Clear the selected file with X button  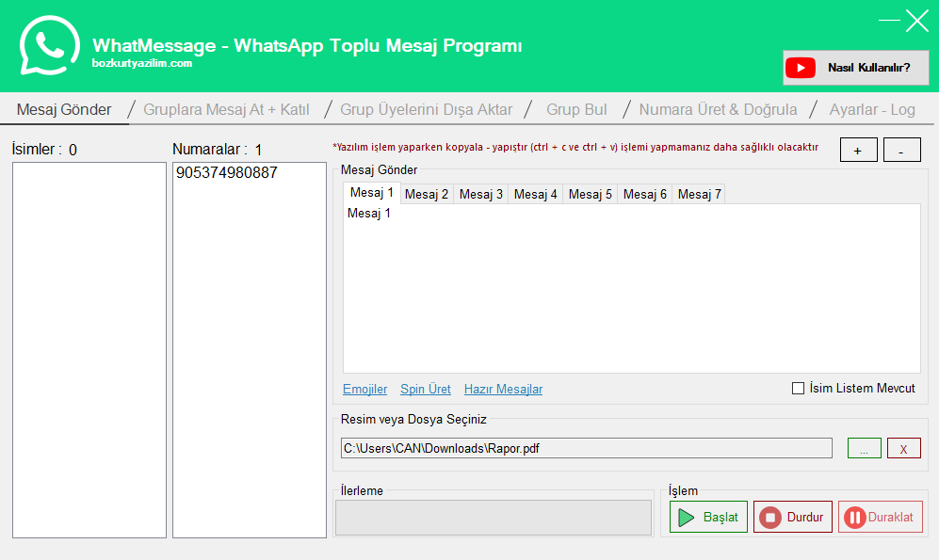tap(903, 448)
